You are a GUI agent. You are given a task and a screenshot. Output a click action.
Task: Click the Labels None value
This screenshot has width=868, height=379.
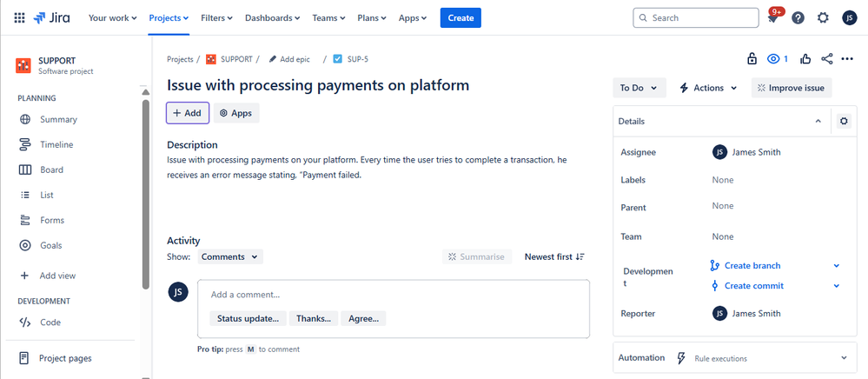click(722, 180)
